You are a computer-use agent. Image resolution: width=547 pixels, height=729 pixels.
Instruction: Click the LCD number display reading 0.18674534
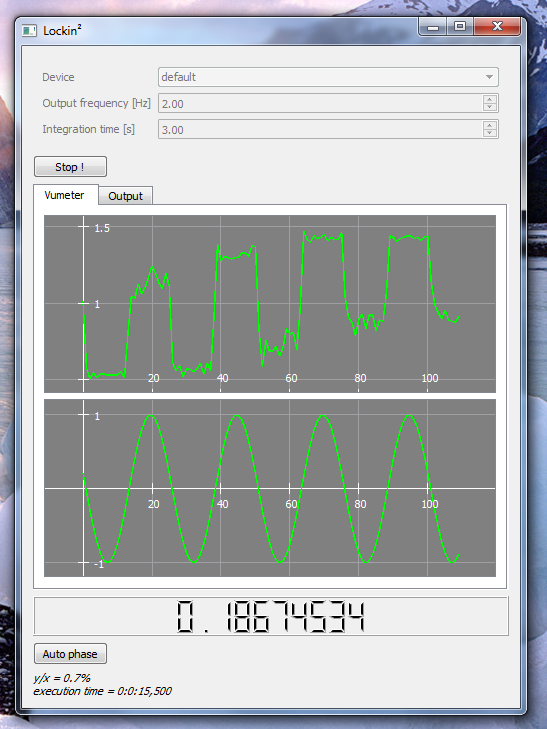[271, 616]
